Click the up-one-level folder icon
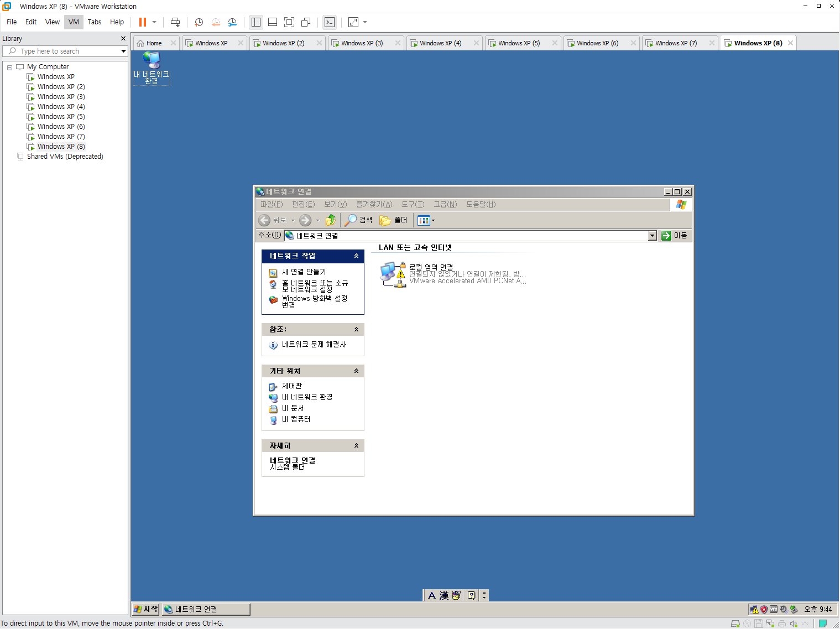Screen dimensions: 840x629 coord(331,220)
